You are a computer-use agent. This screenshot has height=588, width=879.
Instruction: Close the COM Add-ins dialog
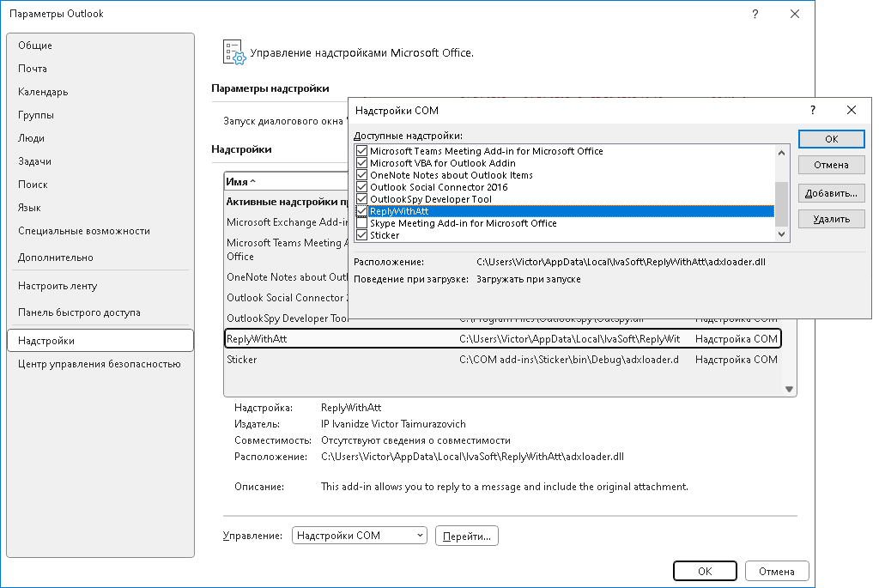(x=851, y=110)
